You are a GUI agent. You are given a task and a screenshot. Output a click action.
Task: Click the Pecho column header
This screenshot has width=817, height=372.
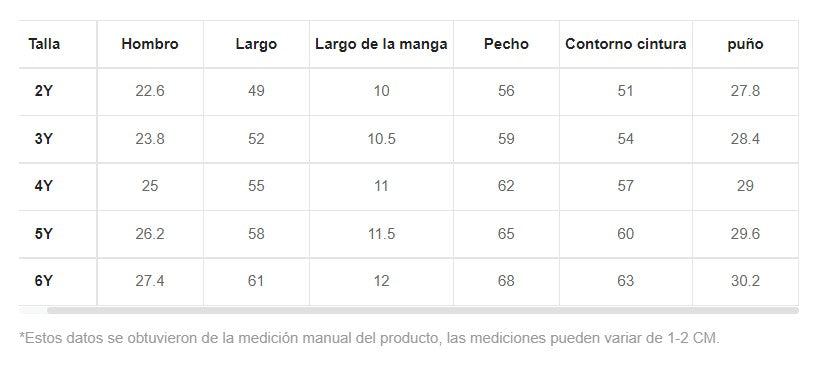point(506,44)
